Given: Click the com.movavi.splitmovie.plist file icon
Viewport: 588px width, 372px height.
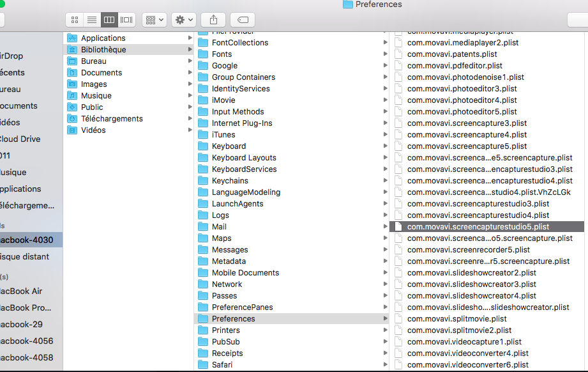Looking at the screenshot, I should [x=398, y=319].
